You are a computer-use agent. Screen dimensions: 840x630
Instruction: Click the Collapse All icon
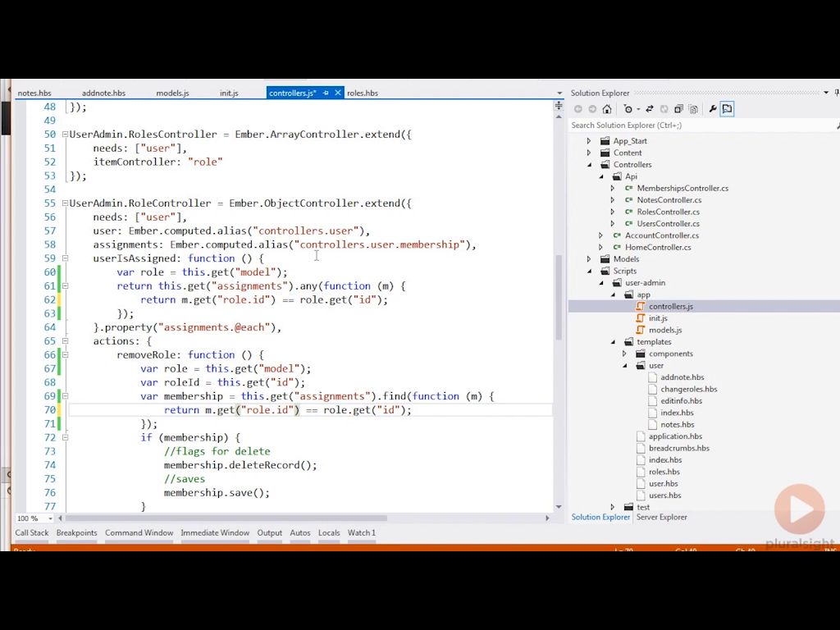pos(678,109)
